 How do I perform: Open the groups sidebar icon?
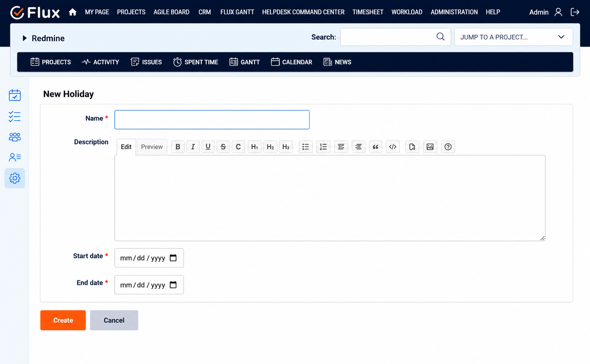(x=15, y=137)
